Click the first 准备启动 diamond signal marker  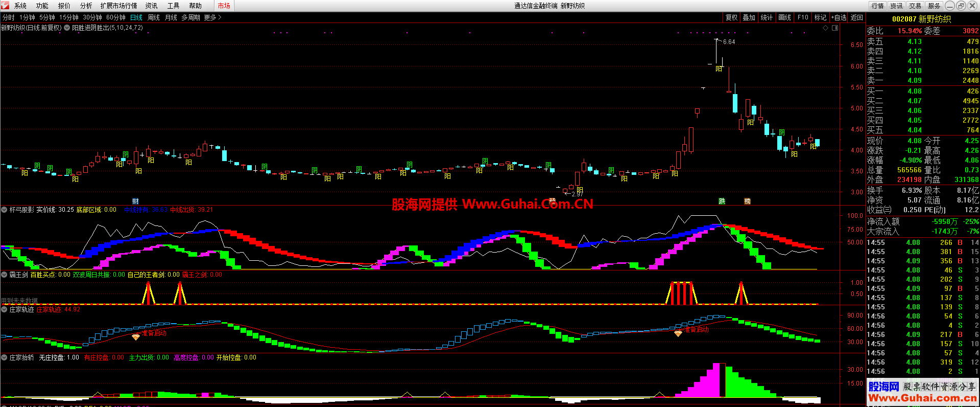[x=136, y=337]
